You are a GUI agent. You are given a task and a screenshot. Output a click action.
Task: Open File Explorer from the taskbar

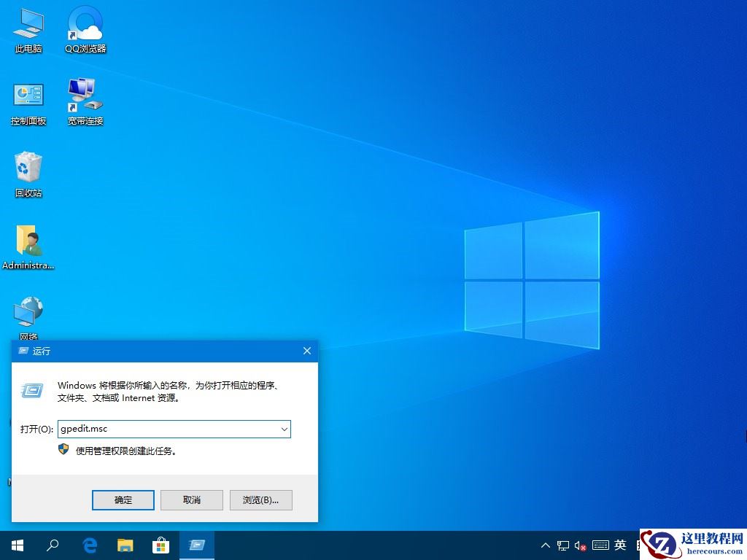(x=125, y=545)
